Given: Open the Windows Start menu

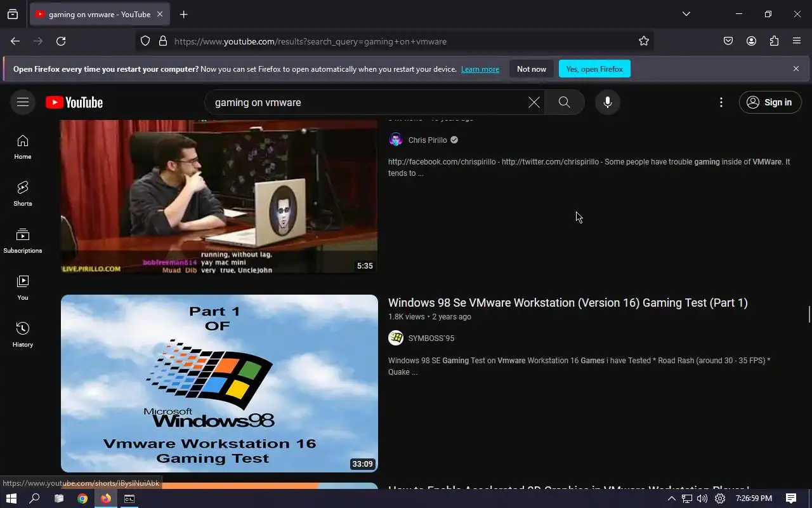Looking at the screenshot, I should pos(11,498).
